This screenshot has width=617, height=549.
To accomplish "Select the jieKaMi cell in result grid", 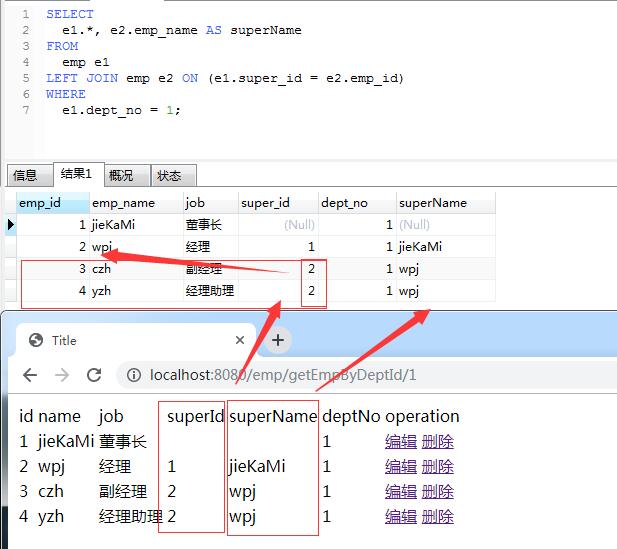I will coord(136,225).
